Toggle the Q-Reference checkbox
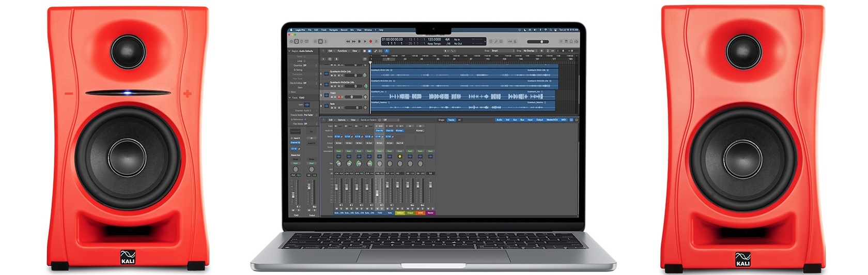 (x=305, y=119)
